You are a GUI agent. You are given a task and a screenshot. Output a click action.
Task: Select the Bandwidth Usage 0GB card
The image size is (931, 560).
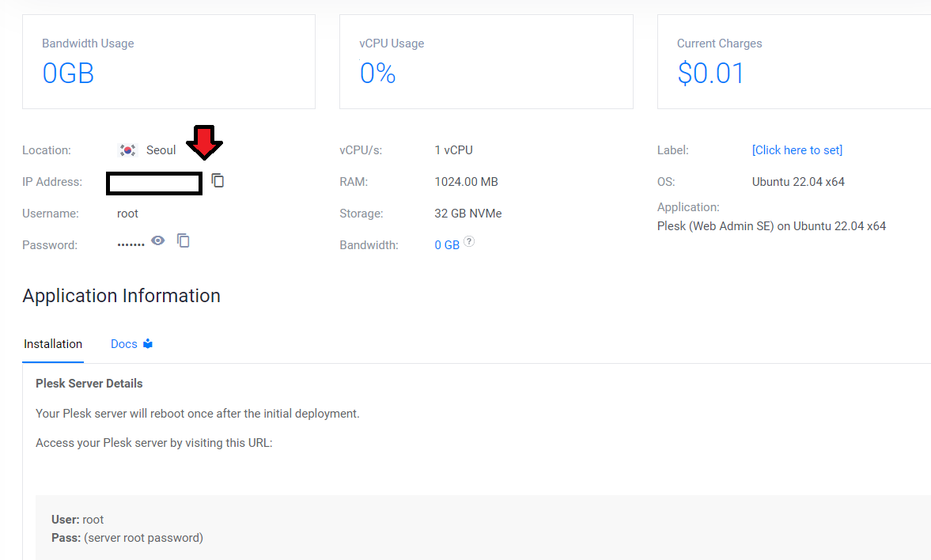tap(168, 62)
